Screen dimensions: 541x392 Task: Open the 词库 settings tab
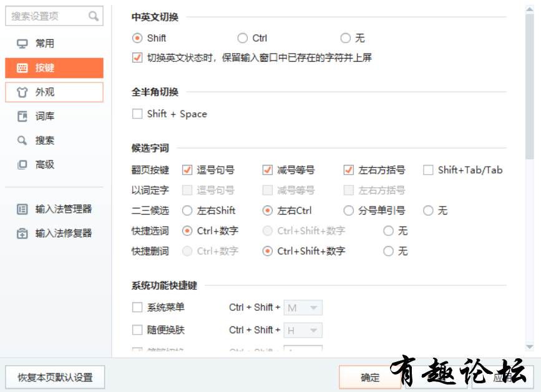(x=54, y=116)
